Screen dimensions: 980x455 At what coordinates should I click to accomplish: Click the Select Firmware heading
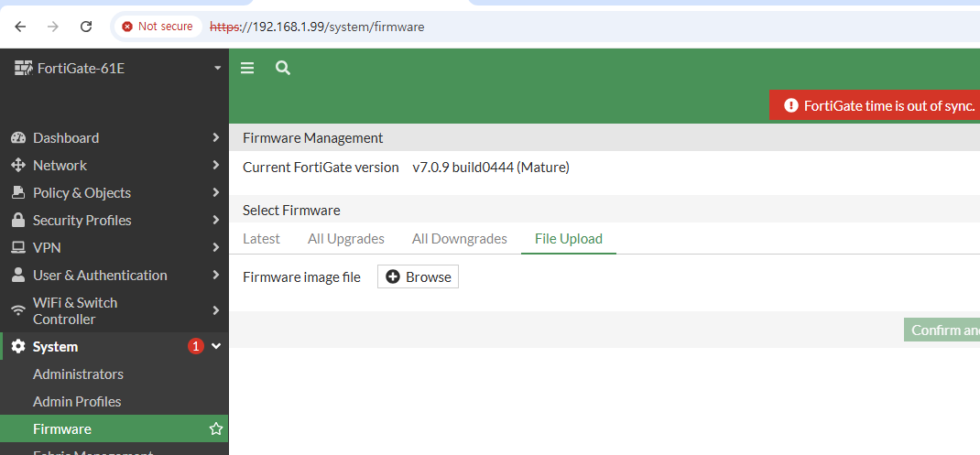pyautogui.click(x=291, y=211)
